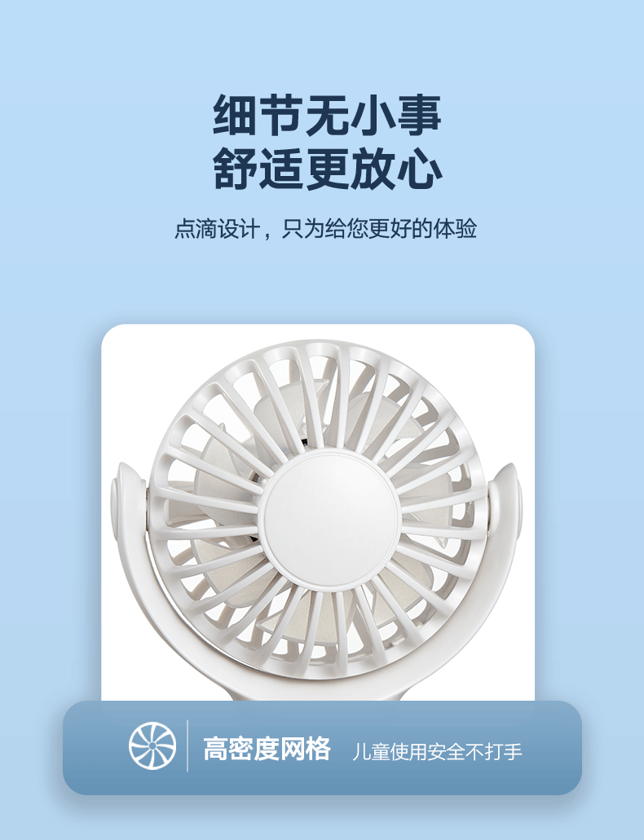
Task: Click the vertical divider line in banner
Action: 187,745
